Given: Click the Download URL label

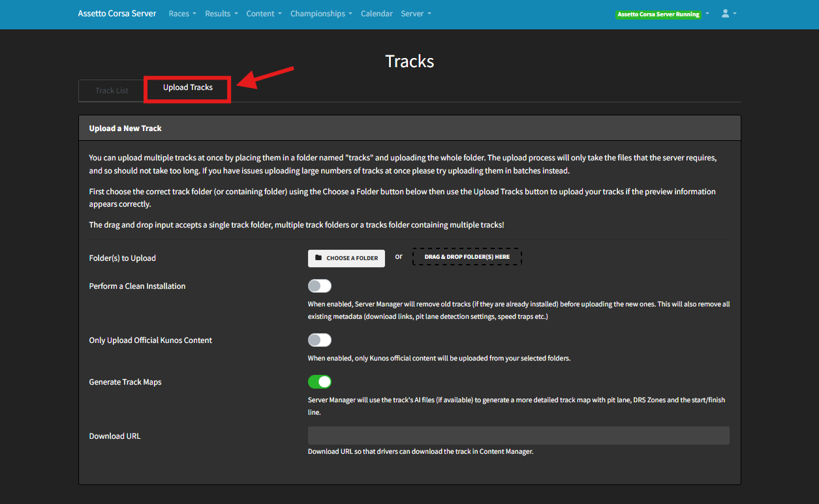Looking at the screenshot, I should click(x=115, y=436).
